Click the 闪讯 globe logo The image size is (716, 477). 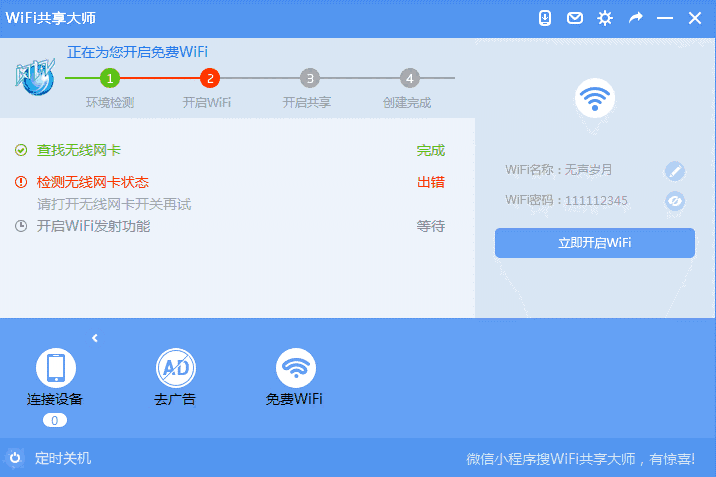coord(35,77)
